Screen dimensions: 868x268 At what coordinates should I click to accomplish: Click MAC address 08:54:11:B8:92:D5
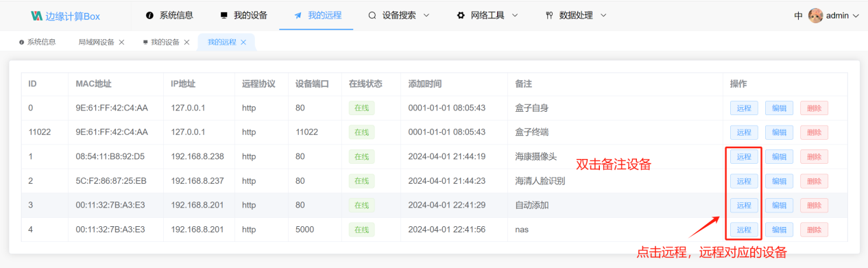coord(110,157)
